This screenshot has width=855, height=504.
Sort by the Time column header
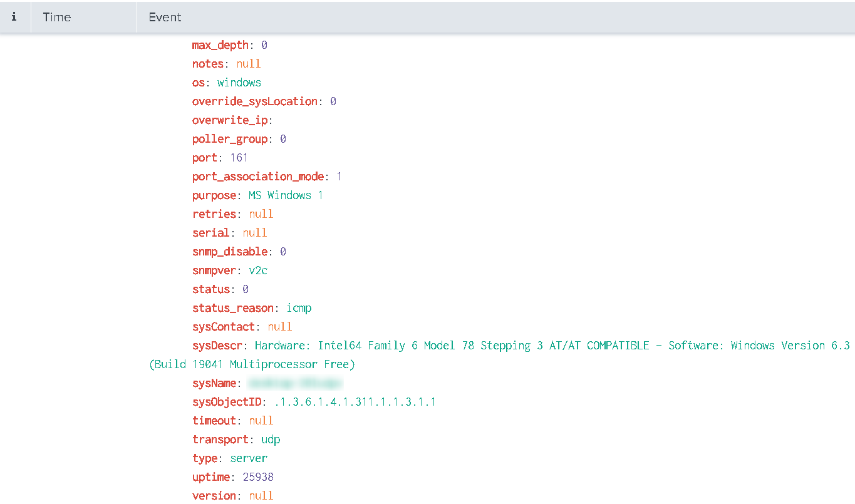(56, 17)
